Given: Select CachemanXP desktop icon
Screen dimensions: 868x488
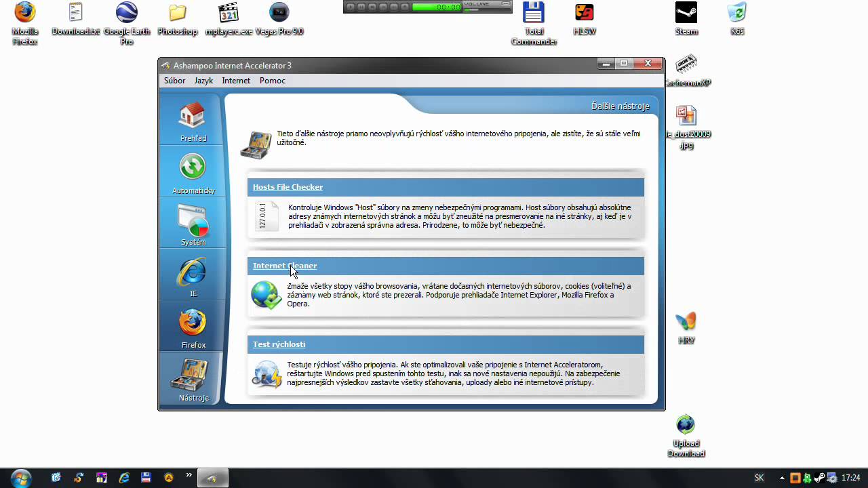Looking at the screenshot, I should click(x=686, y=71).
